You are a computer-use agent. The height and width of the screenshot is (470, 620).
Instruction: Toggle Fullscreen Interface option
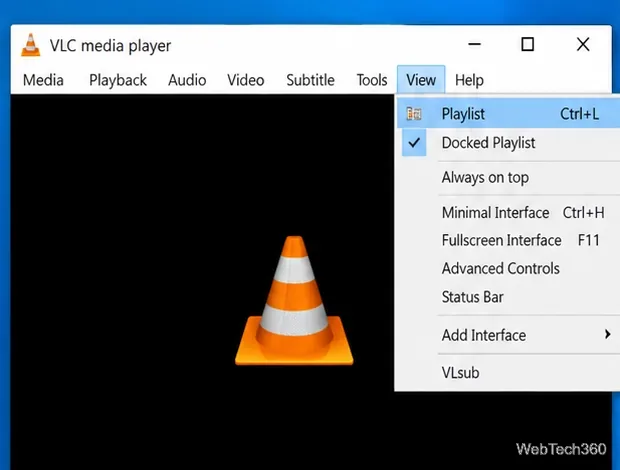508,240
